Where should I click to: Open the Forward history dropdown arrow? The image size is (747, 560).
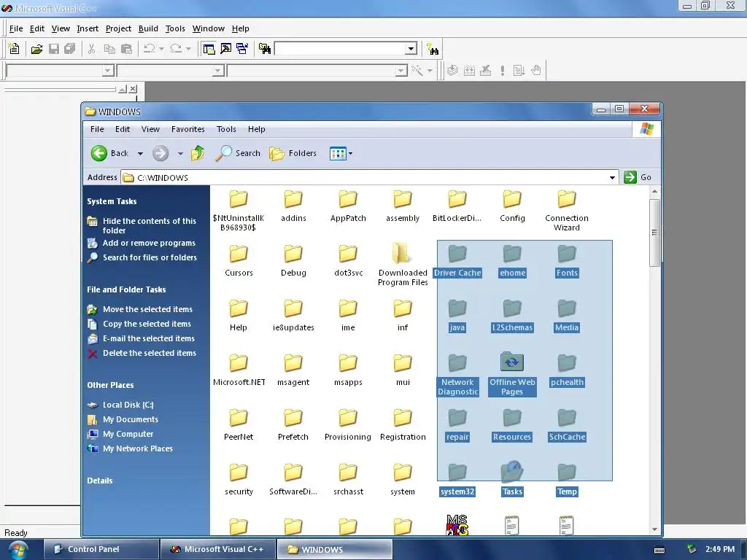point(180,153)
